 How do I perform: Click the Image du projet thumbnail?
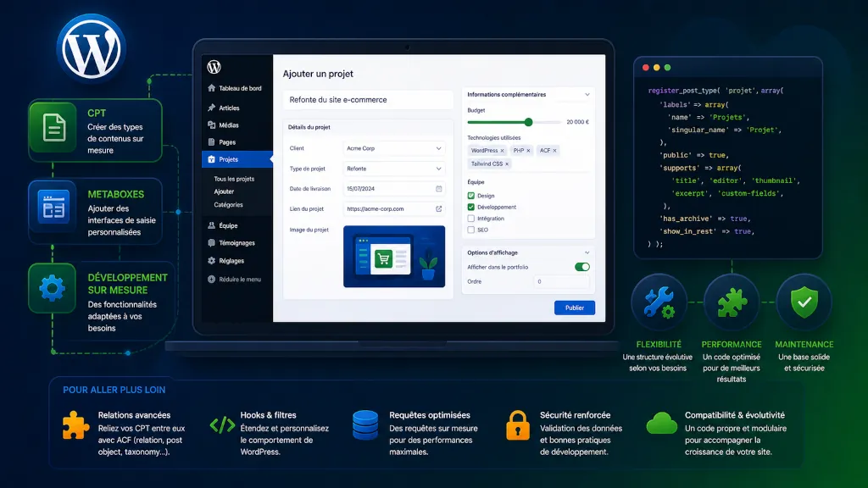(394, 256)
